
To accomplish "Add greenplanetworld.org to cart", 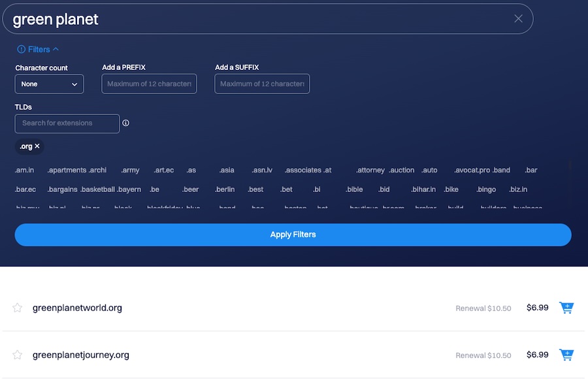I will (566, 308).
